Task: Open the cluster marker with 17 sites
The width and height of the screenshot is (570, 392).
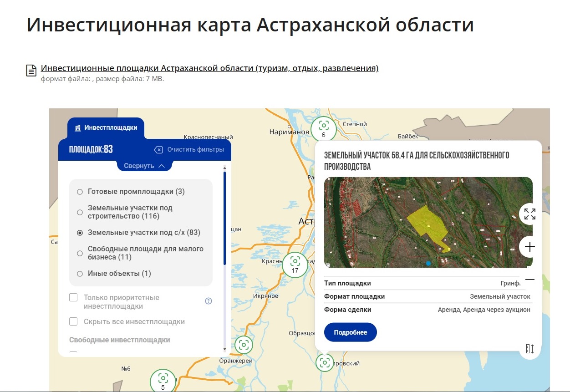Action: point(295,265)
